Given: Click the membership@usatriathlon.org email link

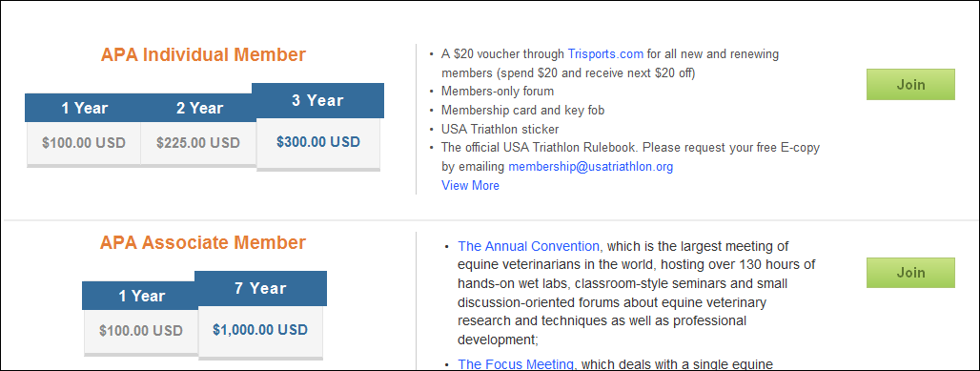Looking at the screenshot, I should pyautogui.click(x=591, y=167).
